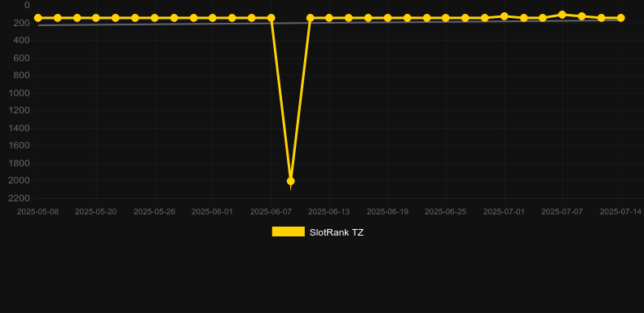
Task: Select the first data point at 2025-05-08
Action: 38,18
